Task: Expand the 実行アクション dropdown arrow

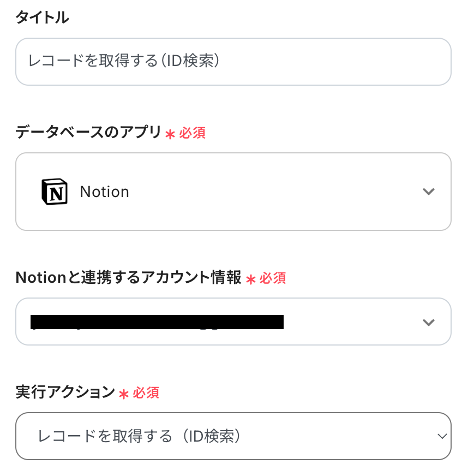Action: (442, 436)
